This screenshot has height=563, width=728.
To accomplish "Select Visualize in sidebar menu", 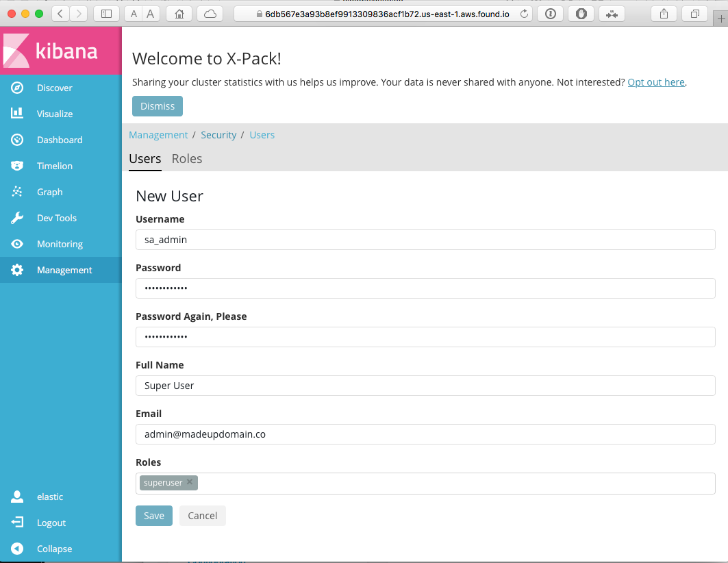I will pos(55,114).
